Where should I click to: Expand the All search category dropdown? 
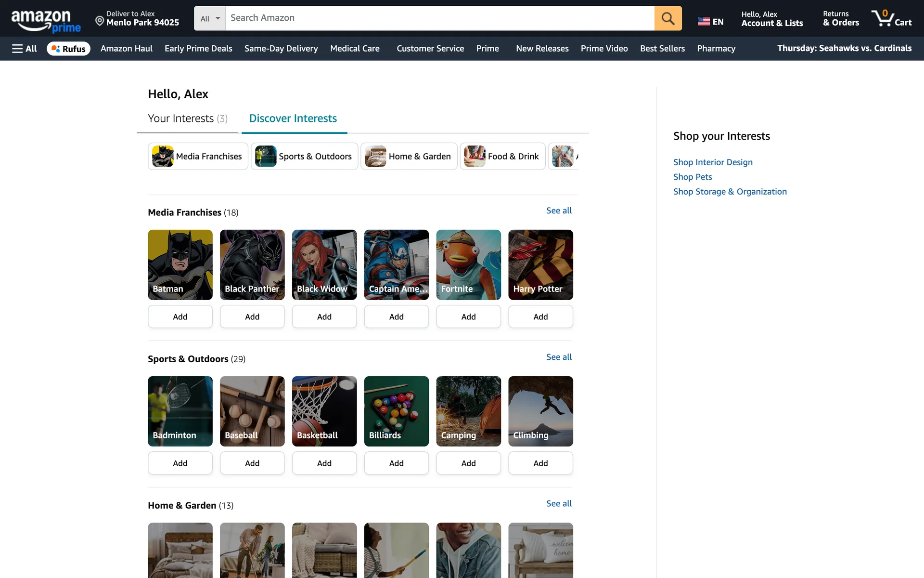[x=210, y=18]
